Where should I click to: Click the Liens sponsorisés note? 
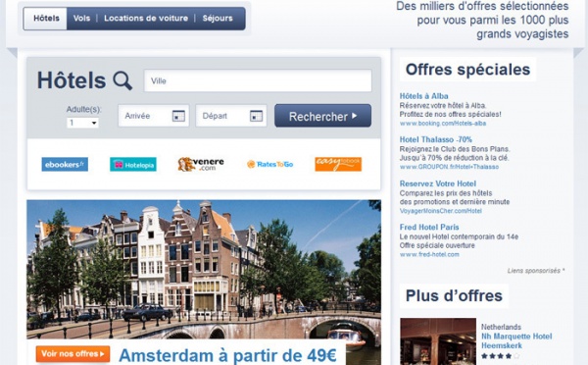535,271
